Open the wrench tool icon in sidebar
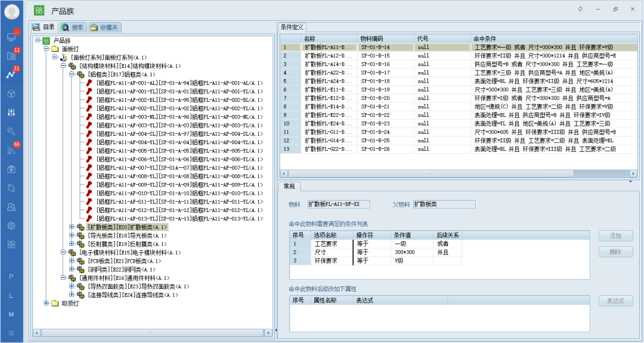The width and height of the screenshot is (644, 343). [11, 131]
